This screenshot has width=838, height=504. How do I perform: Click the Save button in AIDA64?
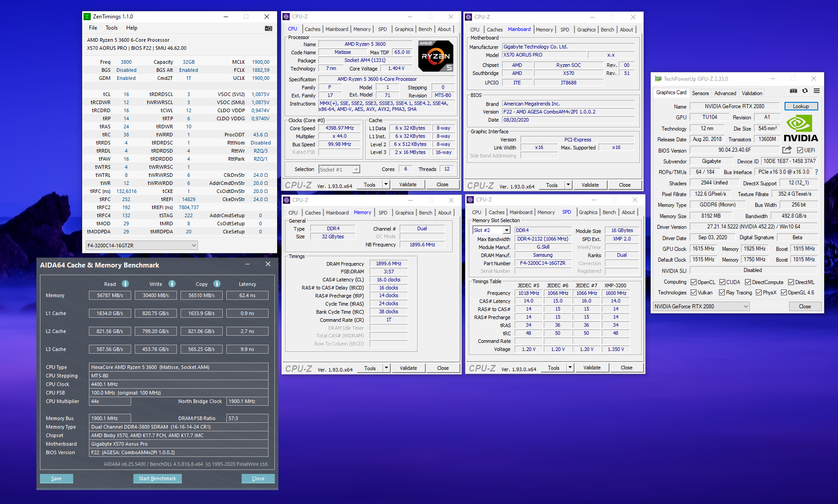[57, 478]
